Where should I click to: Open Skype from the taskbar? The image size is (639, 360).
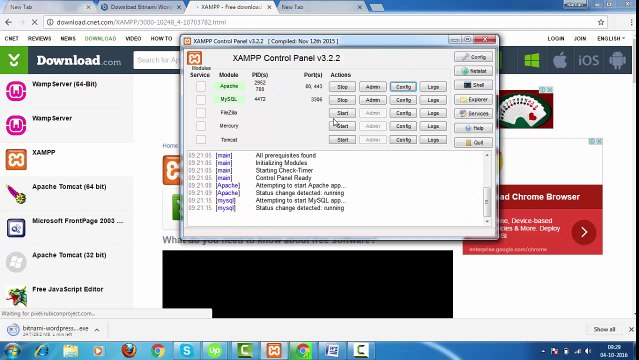tap(187, 351)
